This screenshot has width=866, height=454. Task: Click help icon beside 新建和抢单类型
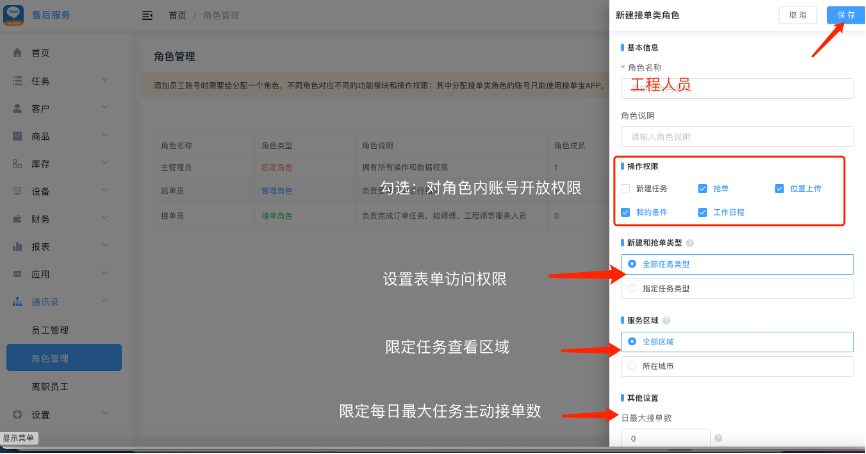coord(690,242)
